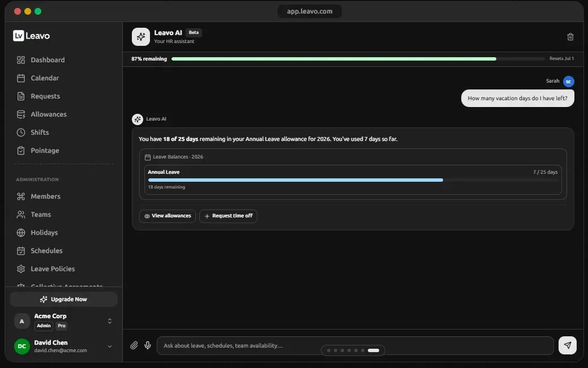Click the Pro plan badge
The image size is (588, 368).
point(62,326)
